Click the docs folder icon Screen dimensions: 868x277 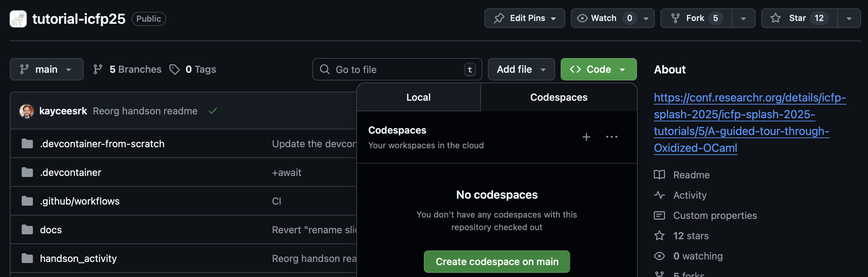click(x=27, y=230)
